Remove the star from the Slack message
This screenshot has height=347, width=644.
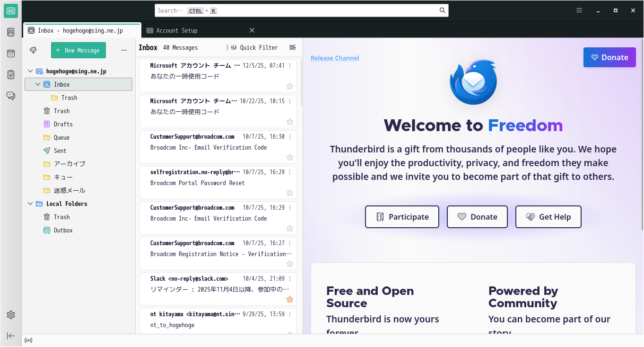(x=290, y=299)
